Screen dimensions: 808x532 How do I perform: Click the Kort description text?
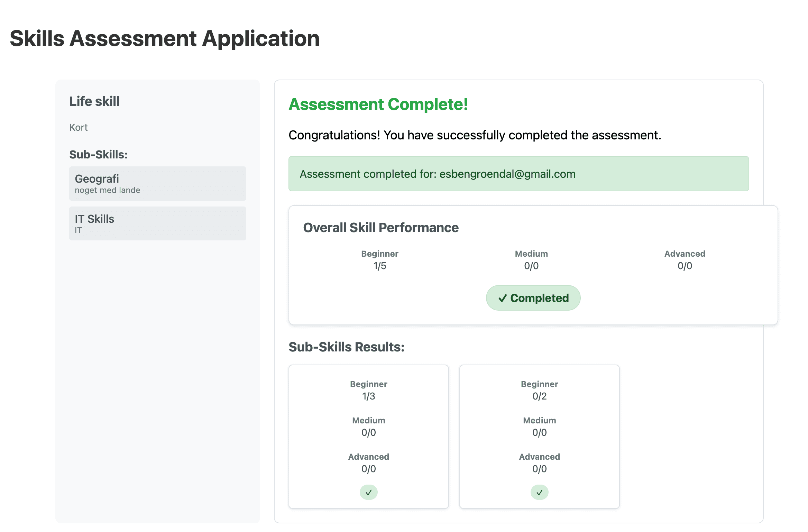pyautogui.click(x=79, y=127)
